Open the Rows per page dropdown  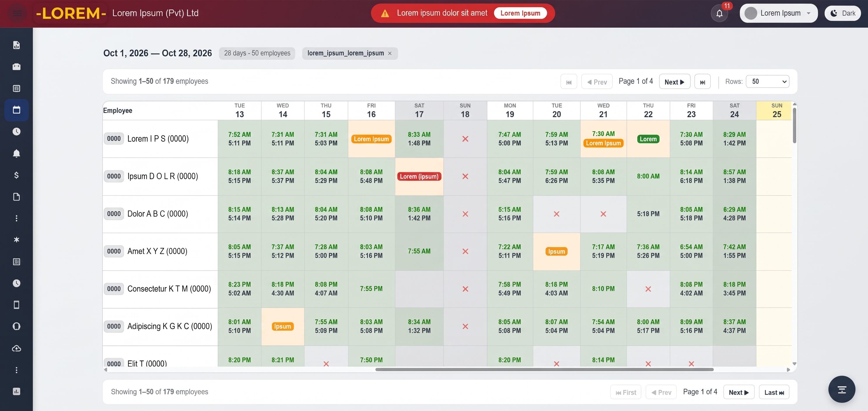click(x=768, y=82)
